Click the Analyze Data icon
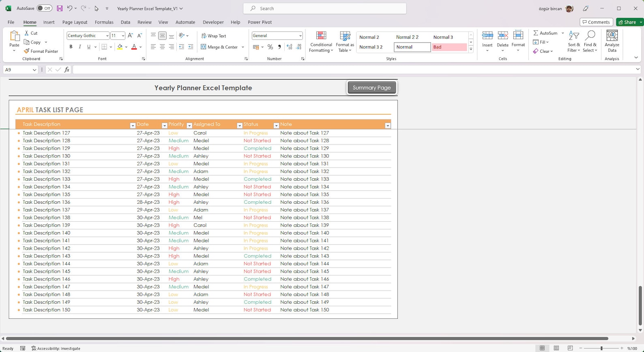The height and width of the screenshot is (352, 644). 612,36
